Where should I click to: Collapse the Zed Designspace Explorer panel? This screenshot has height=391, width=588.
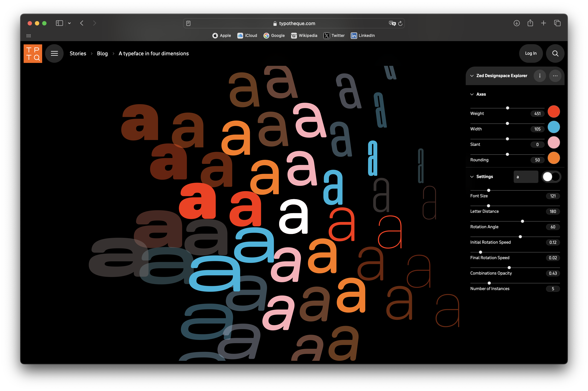(x=472, y=76)
